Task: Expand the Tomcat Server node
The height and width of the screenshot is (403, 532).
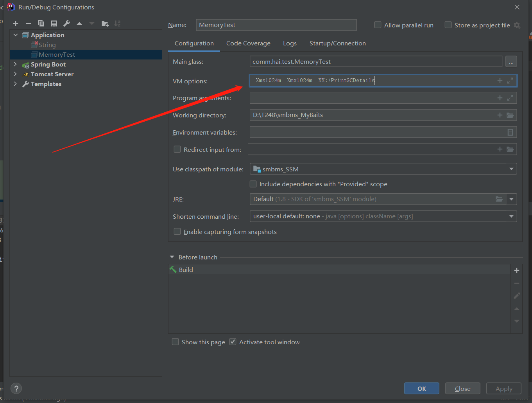Action: (15, 74)
